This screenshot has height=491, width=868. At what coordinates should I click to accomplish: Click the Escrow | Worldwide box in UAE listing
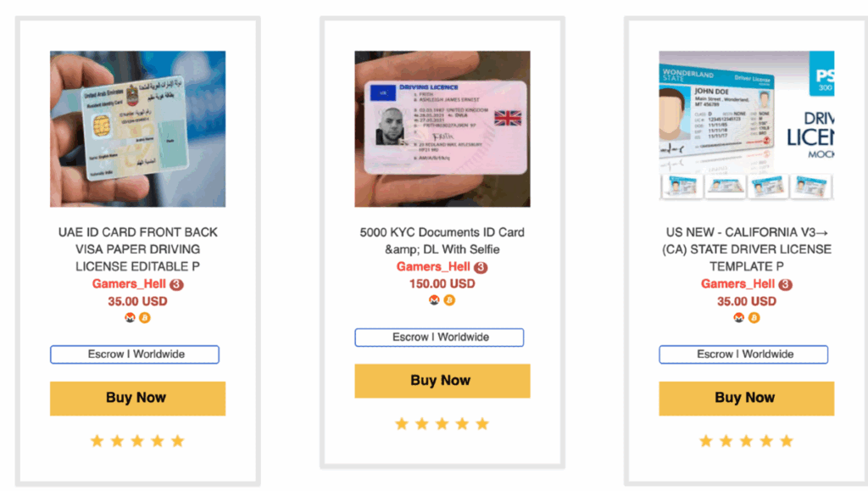click(135, 354)
